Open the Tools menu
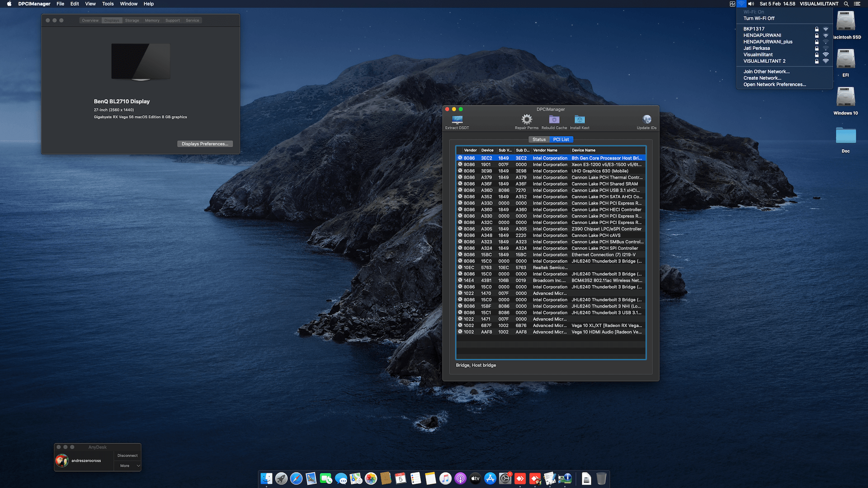This screenshot has width=868, height=488. tap(108, 4)
